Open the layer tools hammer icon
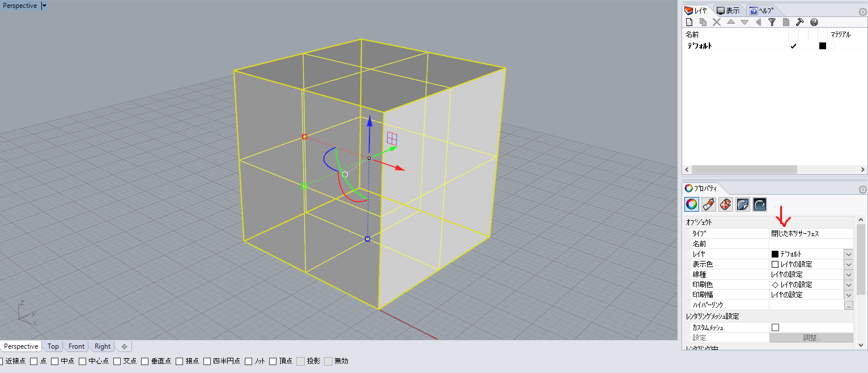This screenshot has width=868, height=373. click(800, 22)
